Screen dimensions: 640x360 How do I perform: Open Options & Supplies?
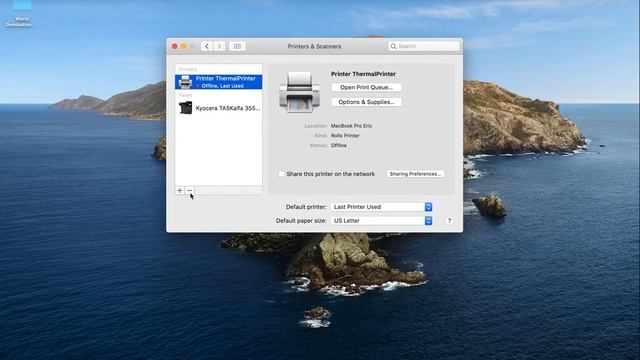(367, 102)
